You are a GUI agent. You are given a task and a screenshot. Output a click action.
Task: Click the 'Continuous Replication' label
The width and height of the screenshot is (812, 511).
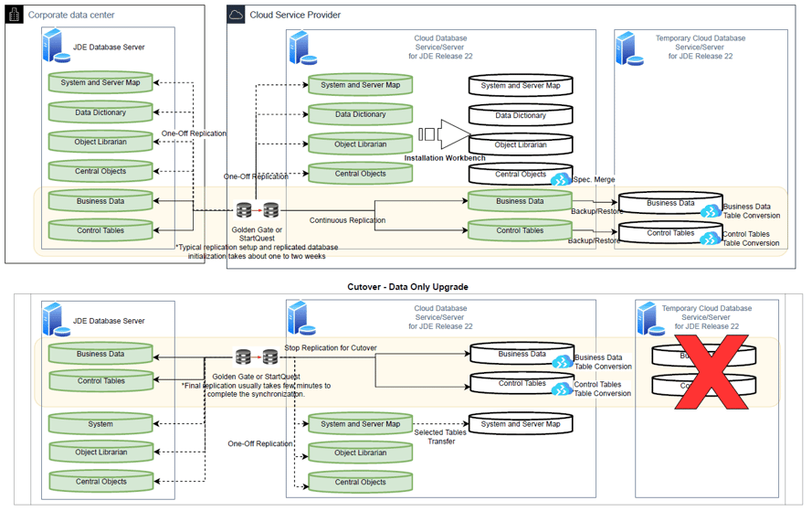(x=347, y=220)
